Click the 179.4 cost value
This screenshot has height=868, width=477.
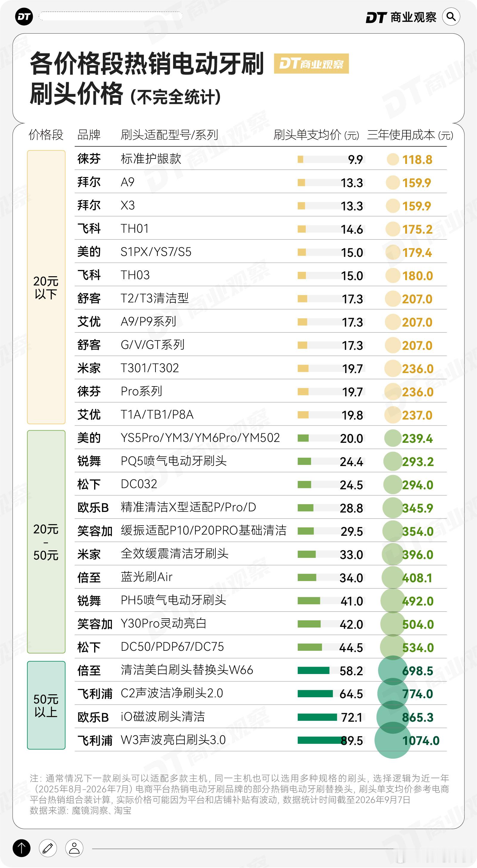point(417,253)
